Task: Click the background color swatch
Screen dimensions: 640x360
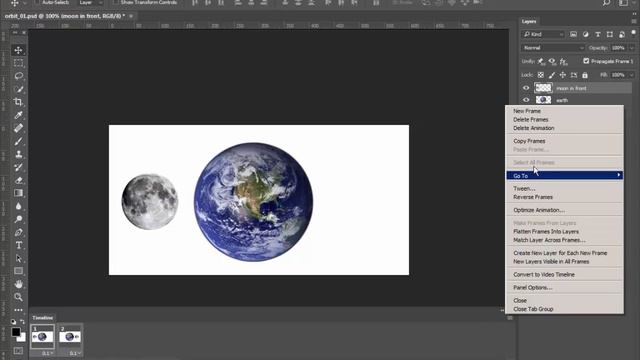Action: [22, 338]
